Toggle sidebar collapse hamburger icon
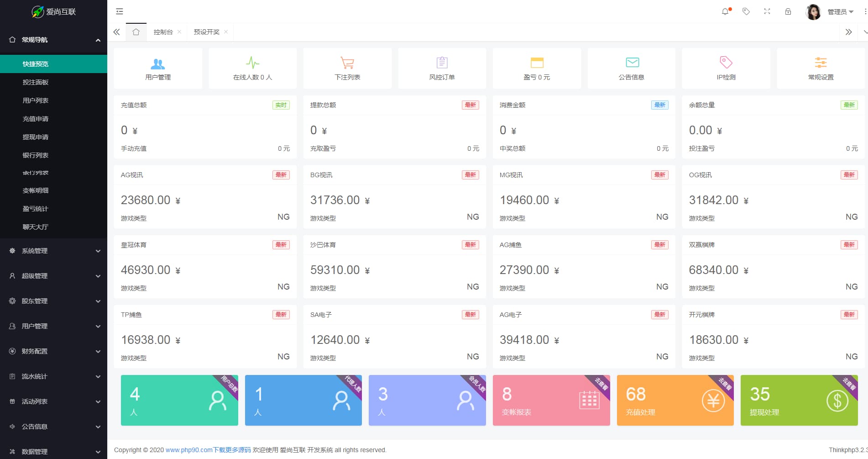 pyautogui.click(x=120, y=11)
